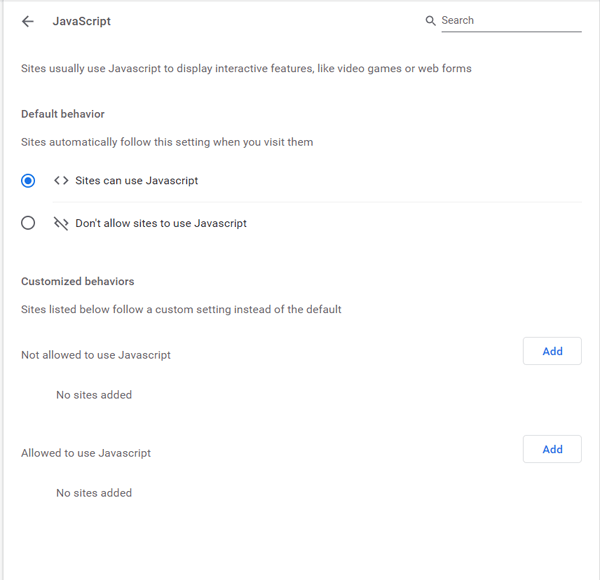600x580 pixels.
Task: Click the magnifying glass search icon
Action: point(430,21)
